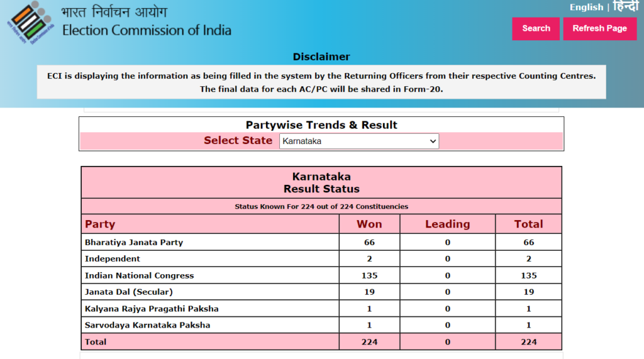Screen dimensions: 644x359
Task: Click the Won value 66 for Bharatiya Janata Party
Action: [x=369, y=242]
